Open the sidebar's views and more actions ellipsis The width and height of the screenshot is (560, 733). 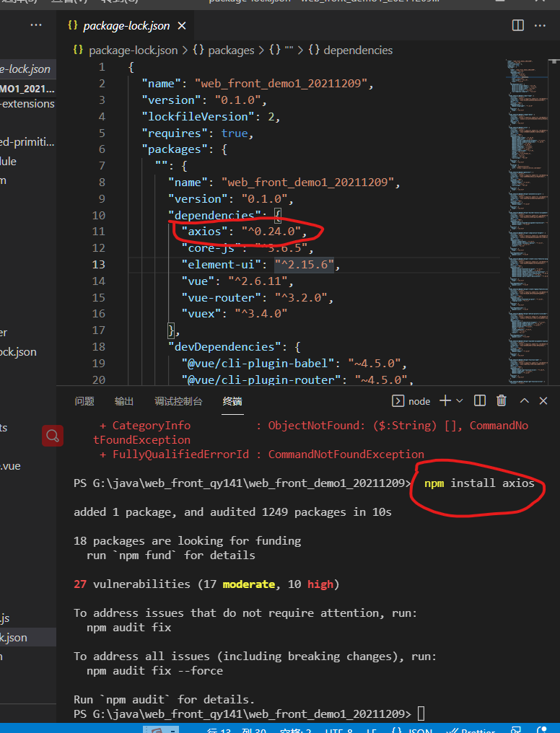point(36,25)
